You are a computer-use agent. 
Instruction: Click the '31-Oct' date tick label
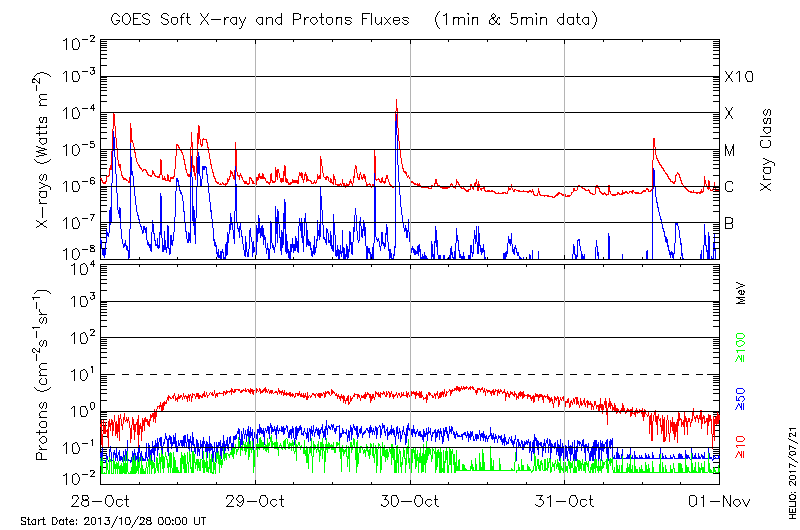565,500
